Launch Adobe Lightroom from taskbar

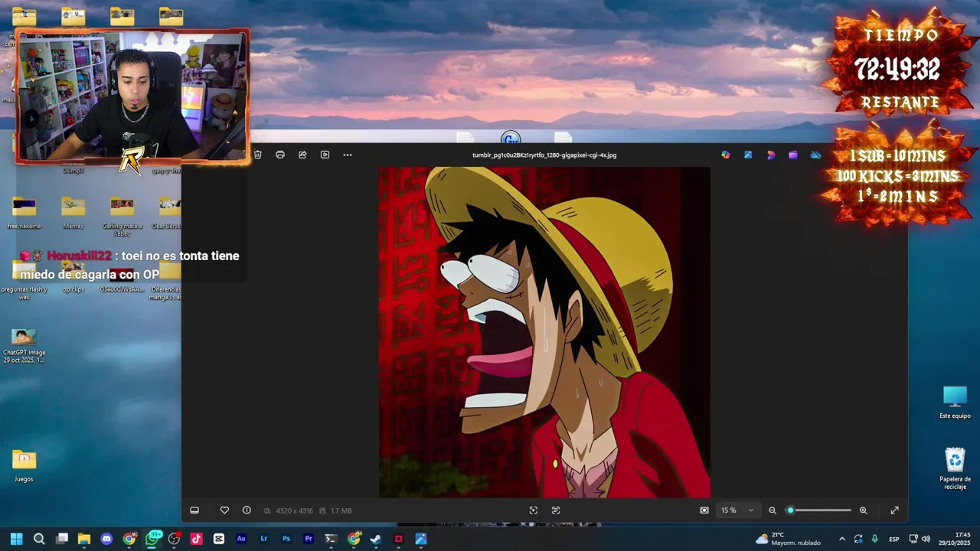[264, 539]
